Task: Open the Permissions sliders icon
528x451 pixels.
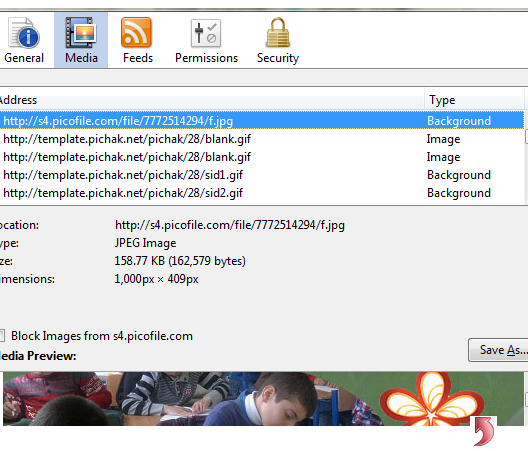Action: tap(206, 33)
